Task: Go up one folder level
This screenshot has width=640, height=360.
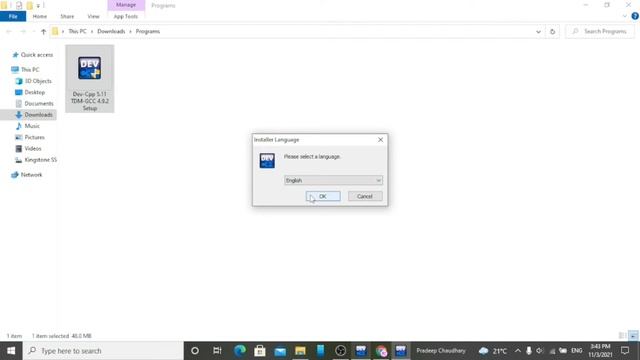Action: point(43,31)
